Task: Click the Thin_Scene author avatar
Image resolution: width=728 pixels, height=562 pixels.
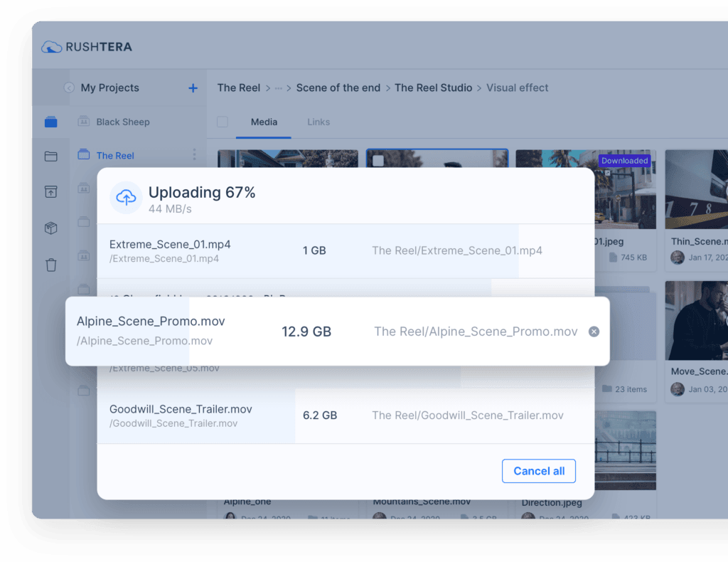Action: pyautogui.click(x=678, y=258)
